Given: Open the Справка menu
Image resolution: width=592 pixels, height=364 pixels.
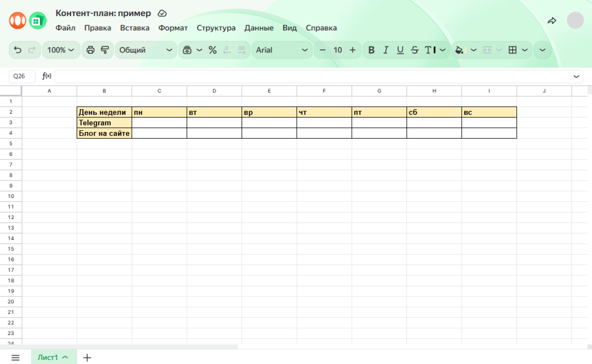Looking at the screenshot, I should [x=321, y=28].
